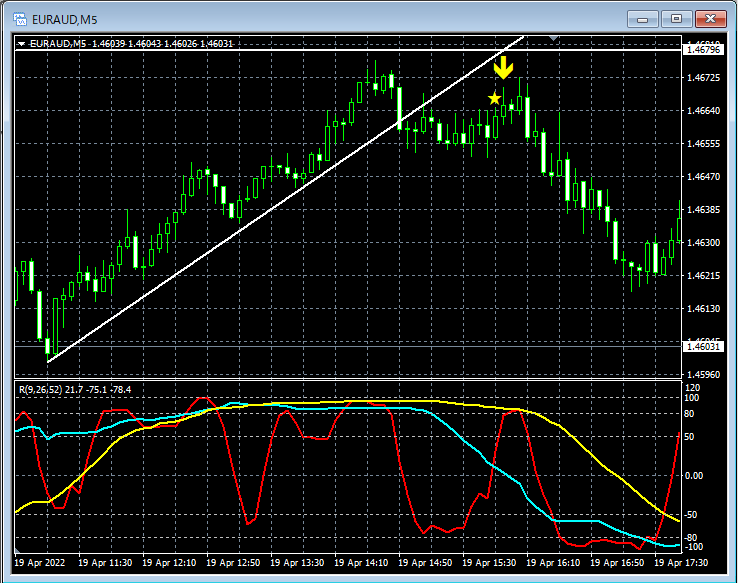The image size is (739, 583).
Task: Click the small arrow at indicator bottom-left corner
Action: click(x=18, y=550)
